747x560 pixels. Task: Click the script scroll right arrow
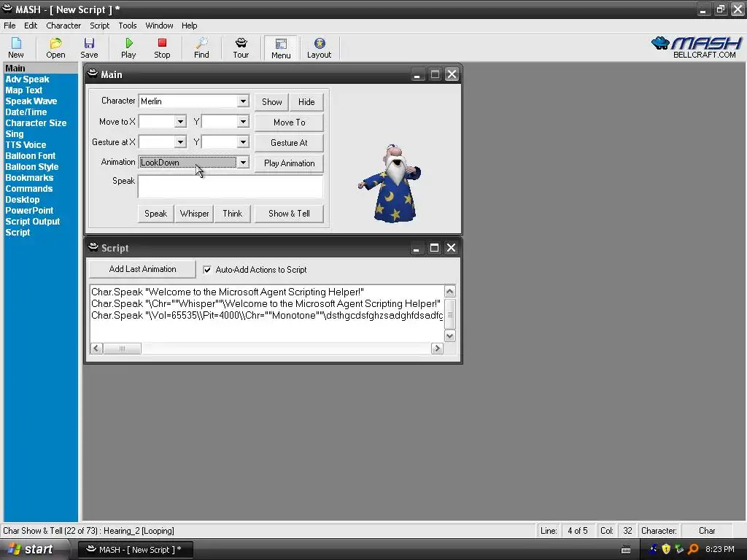(438, 349)
